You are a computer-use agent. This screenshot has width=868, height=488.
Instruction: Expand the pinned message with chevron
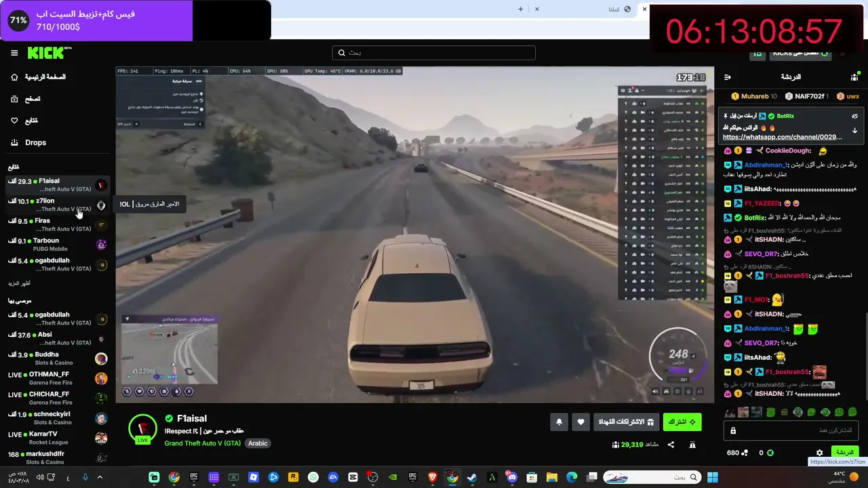point(854,131)
